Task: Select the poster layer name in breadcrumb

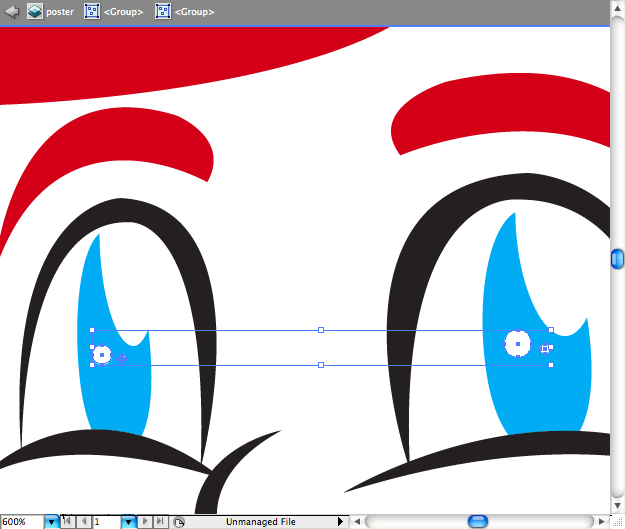Action: [60, 12]
